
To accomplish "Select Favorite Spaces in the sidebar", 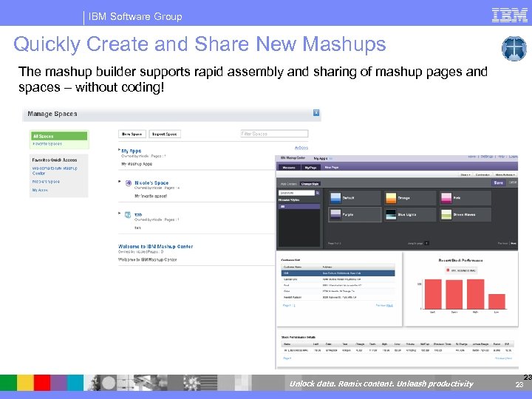I will 47,144.
